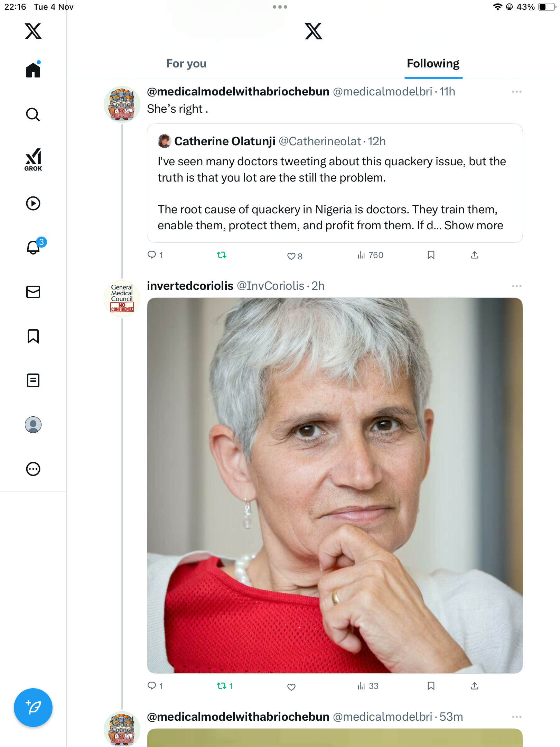Open the @InvCoriolis profile handle
560x747 pixels.
pyautogui.click(x=270, y=286)
